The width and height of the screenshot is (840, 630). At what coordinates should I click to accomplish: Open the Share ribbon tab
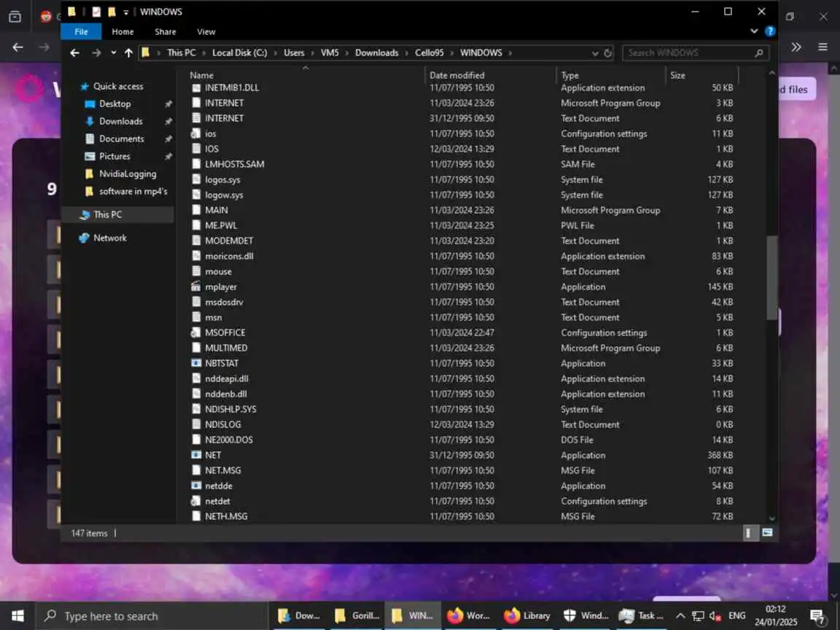[x=165, y=31]
